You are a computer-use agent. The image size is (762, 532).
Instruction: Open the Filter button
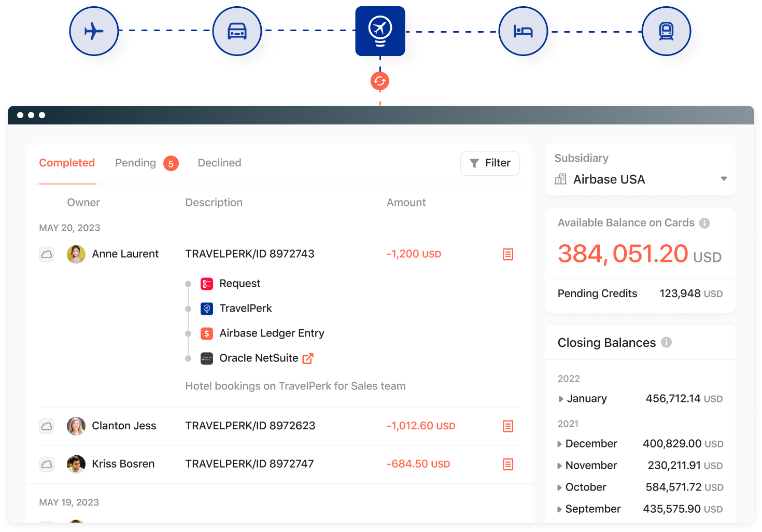490,163
